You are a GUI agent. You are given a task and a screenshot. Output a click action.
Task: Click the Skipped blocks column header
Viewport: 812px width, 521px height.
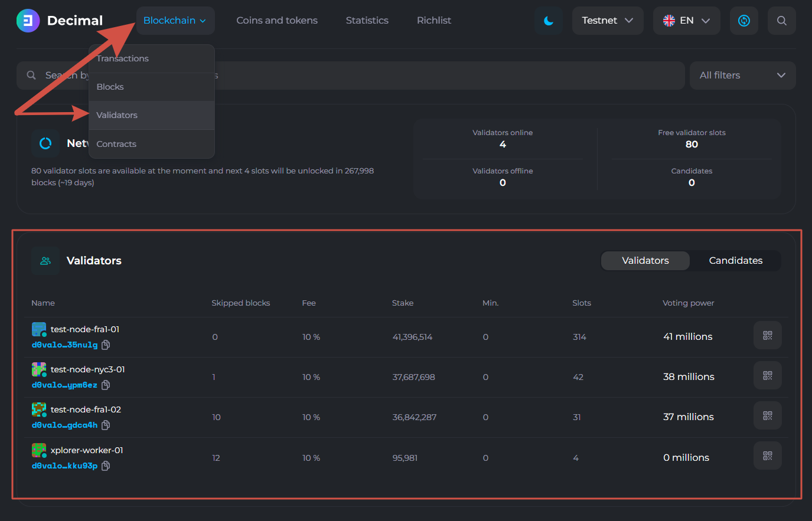point(241,303)
